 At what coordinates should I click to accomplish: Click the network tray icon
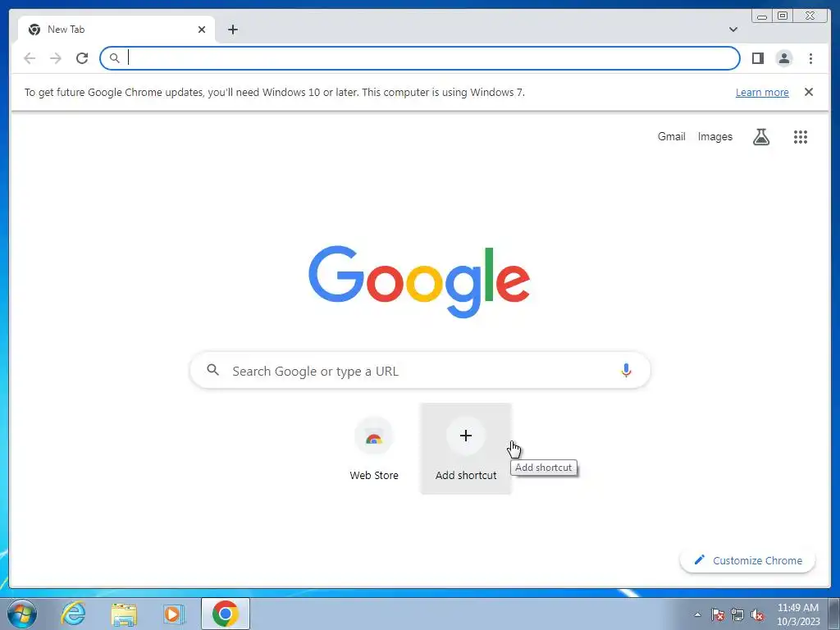pos(737,614)
